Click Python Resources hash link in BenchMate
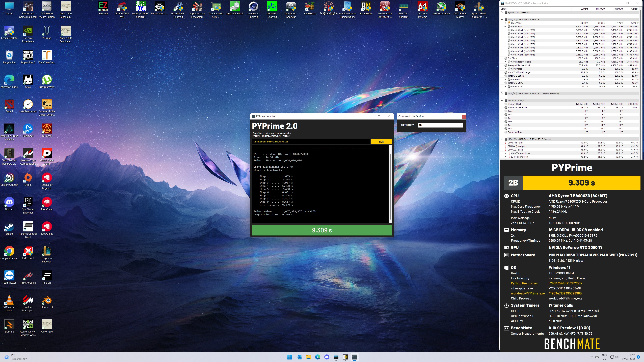644x362 pixels. (x=565, y=283)
